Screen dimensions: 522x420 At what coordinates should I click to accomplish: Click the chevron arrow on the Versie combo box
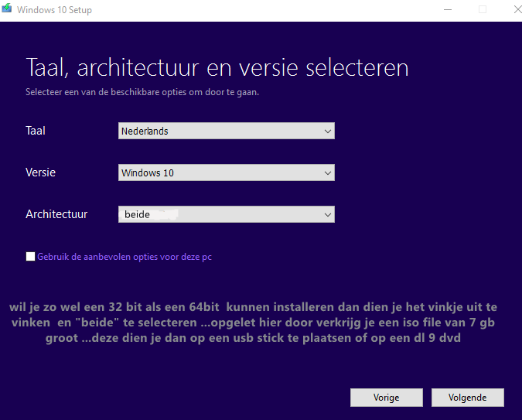[x=328, y=173]
